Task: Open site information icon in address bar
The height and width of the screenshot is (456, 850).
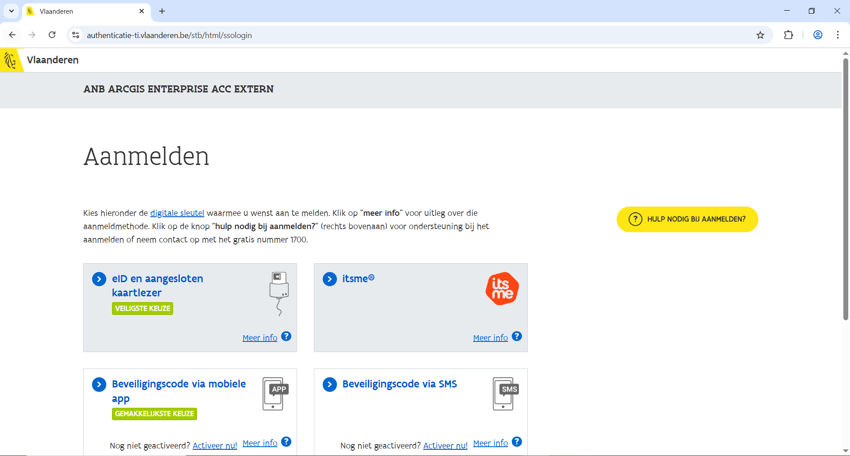Action: [76, 35]
